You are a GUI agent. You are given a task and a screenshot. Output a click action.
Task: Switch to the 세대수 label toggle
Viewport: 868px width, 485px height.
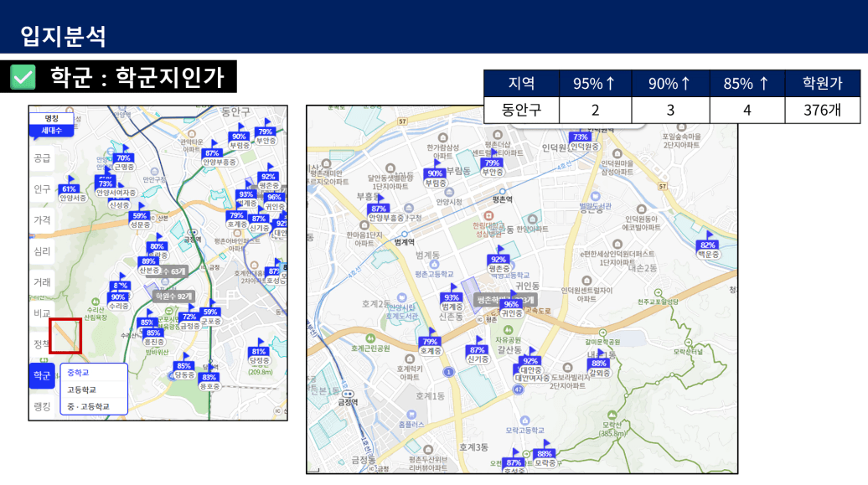51,131
